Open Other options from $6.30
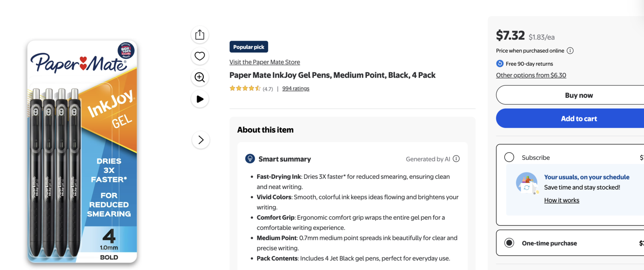The width and height of the screenshot is (644, 270). click(531, 75)
